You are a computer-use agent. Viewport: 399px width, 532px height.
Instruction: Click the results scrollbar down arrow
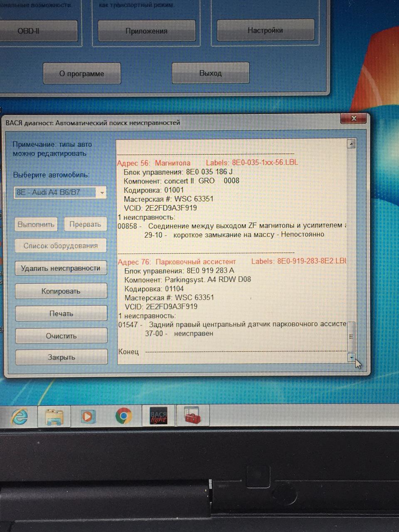[352, 358]
